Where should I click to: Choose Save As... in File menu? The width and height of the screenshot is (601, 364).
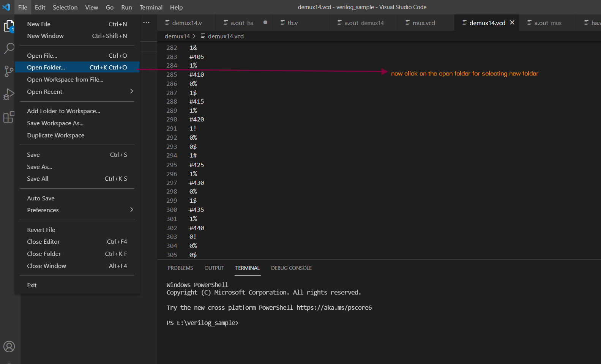tap(77, 167)
